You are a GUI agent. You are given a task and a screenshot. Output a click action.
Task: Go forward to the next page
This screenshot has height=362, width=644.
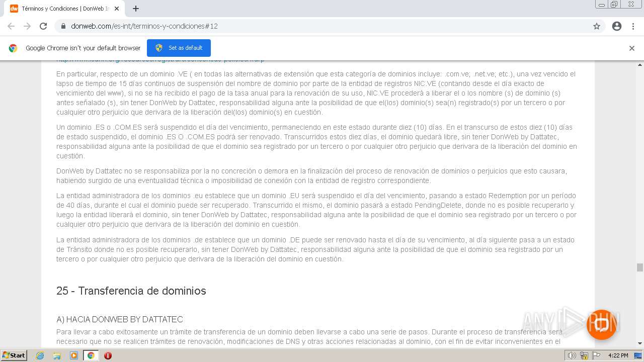27,26
